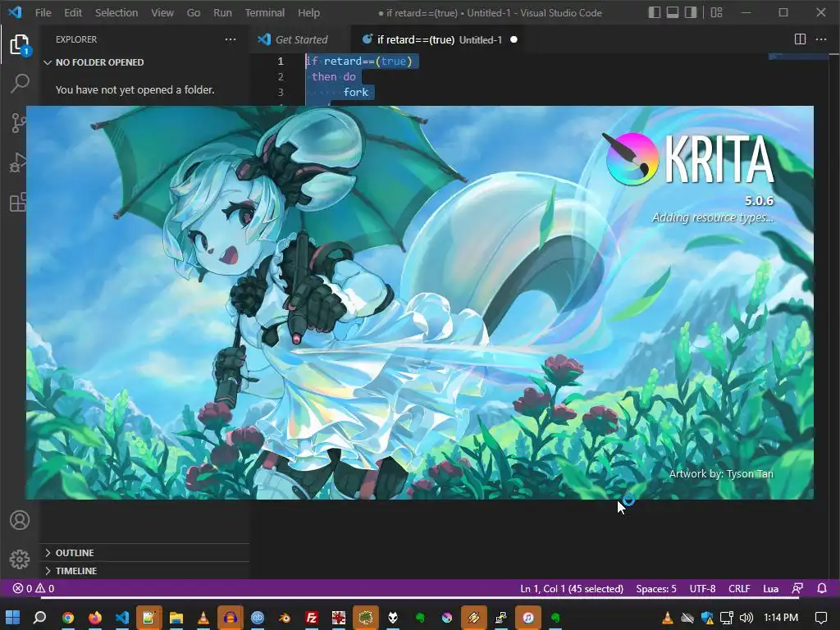The height and width of the screenshot is (630, 840).
Task: Open taskbar search
Action: (39, 618)
